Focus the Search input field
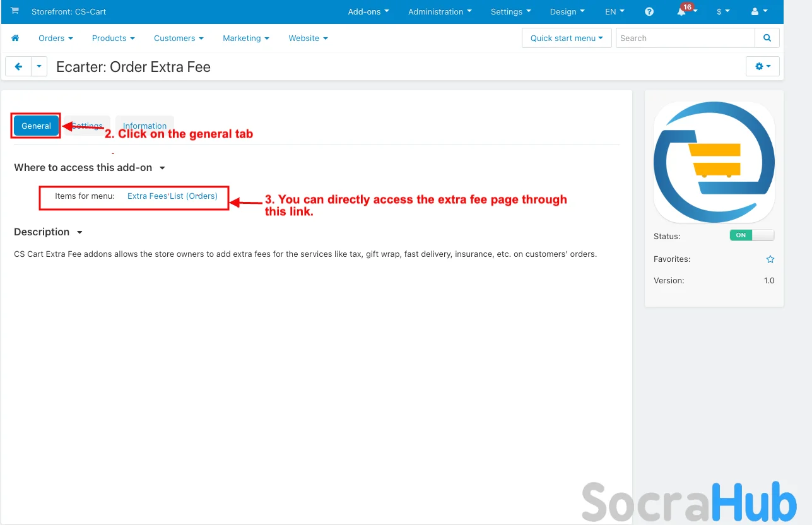The height and width of the screenshot is (525, 812). (x=685, y=38)
